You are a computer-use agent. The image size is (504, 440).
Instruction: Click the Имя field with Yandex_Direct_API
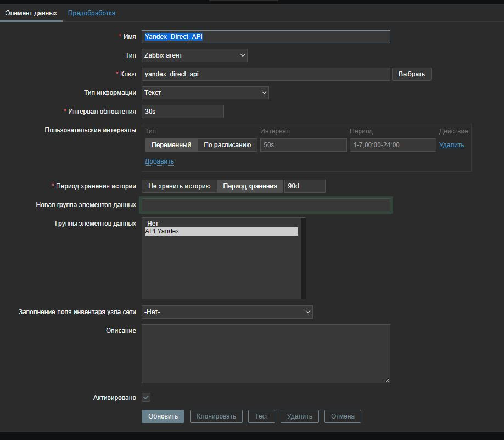coord(266,37)
